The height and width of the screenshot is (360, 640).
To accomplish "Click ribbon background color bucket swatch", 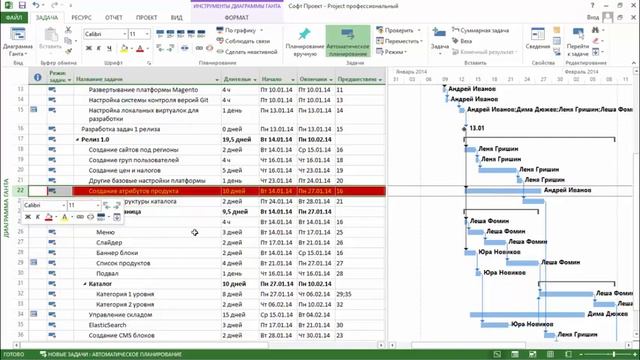I will click(124, 49).
